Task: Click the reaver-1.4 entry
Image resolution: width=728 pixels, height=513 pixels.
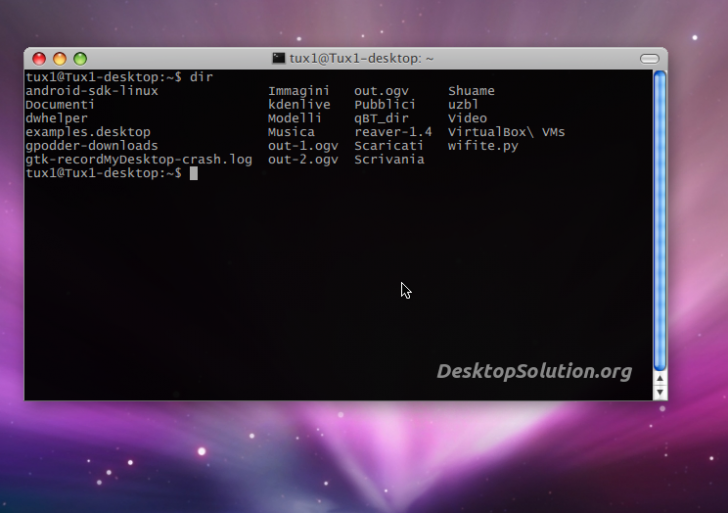Action: 393,132
